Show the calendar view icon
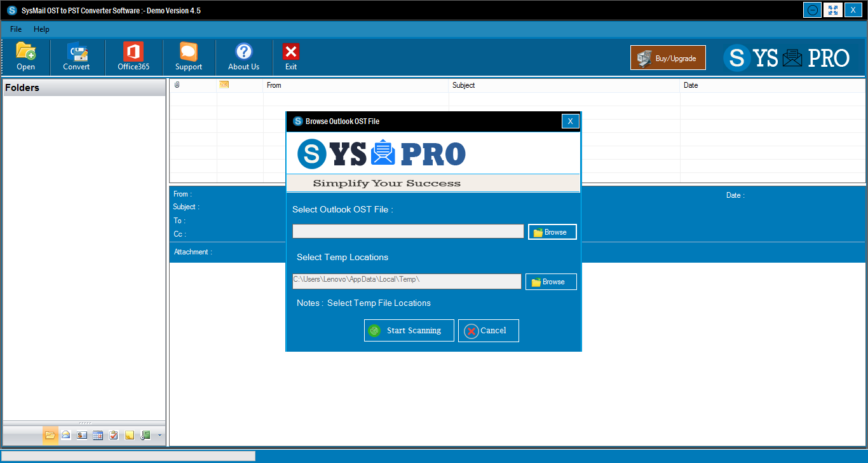The width and height of the screenshot is (868, 463). (x=98, y=435)
